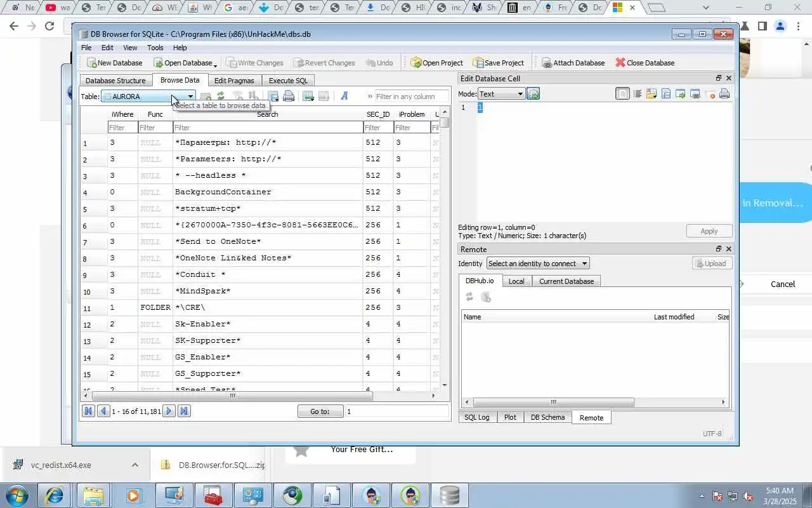Click the DB Browser database taskbar icon
Viewport: 812px width, 508px height.
click(x=450, y=495)
